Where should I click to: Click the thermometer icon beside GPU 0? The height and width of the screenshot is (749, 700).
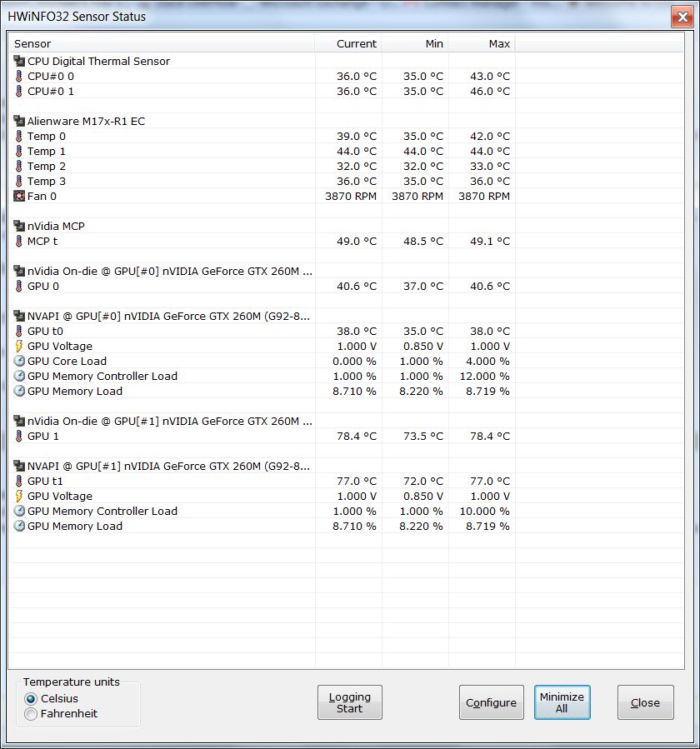point(19,286)
